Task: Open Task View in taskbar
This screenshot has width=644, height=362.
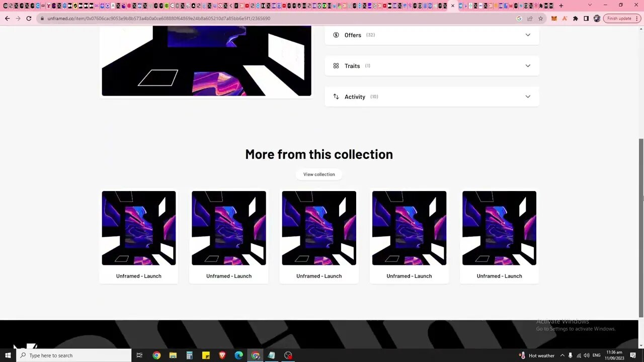Action: point(139,355)
